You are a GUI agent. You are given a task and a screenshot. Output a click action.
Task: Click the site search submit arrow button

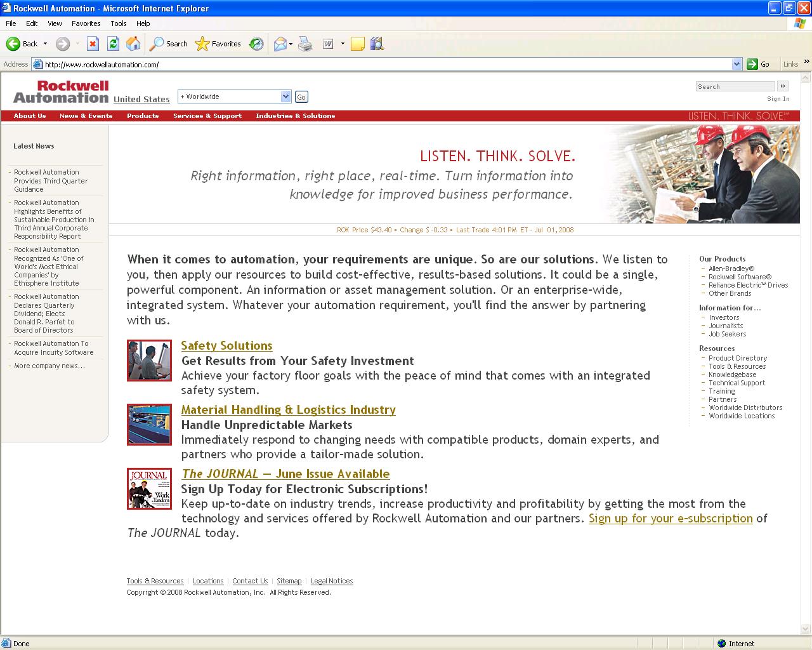(783, 86)
